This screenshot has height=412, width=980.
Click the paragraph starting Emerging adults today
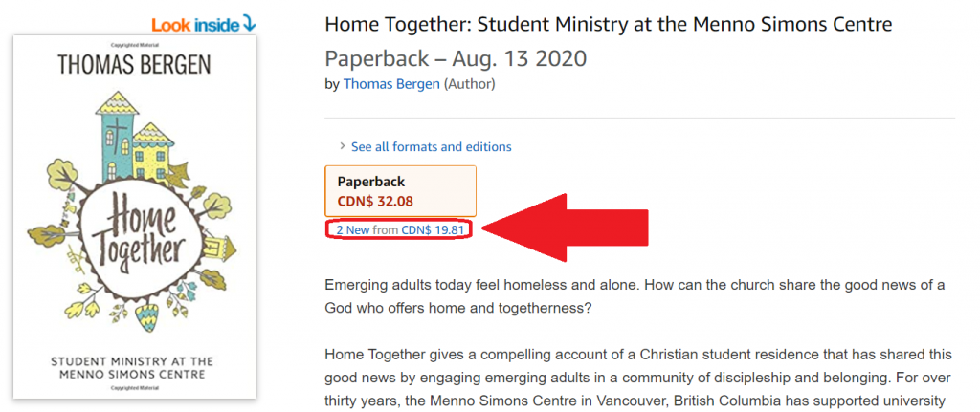[635, 296]
